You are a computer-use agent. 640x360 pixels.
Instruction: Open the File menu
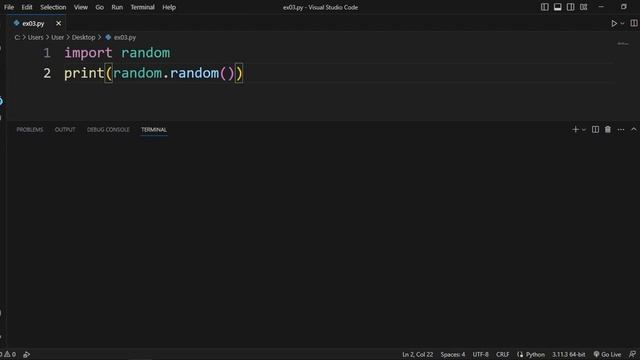(x=9, y=7)
